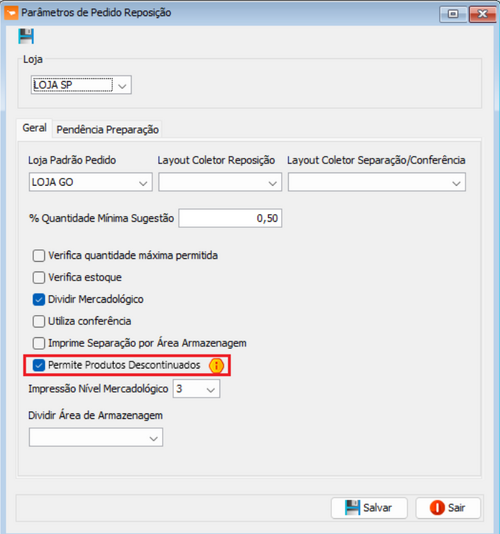Close the Parâmetros de Pedido Reposição window
This screenshot has height=534, width=500.
point(482,14)
